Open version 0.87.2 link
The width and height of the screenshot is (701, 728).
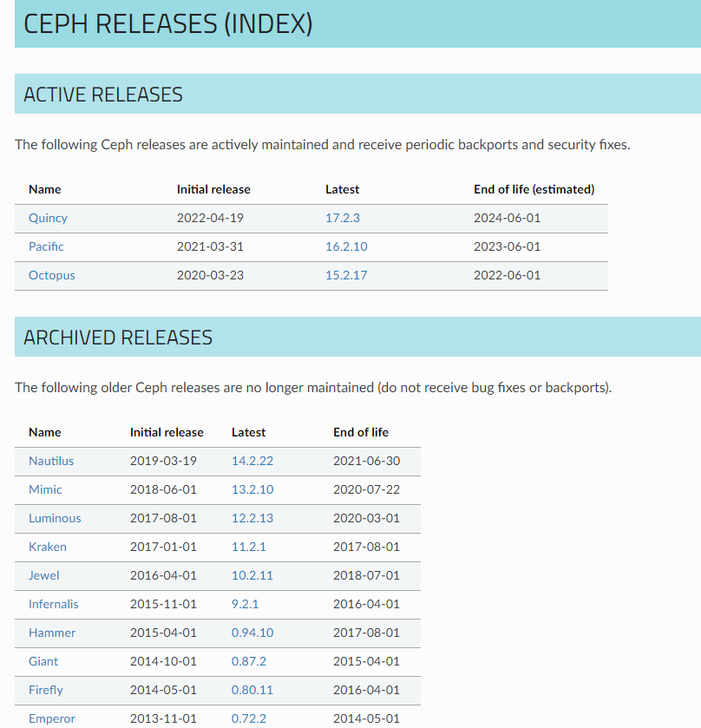pyautogui.click(x=249, y=661)
